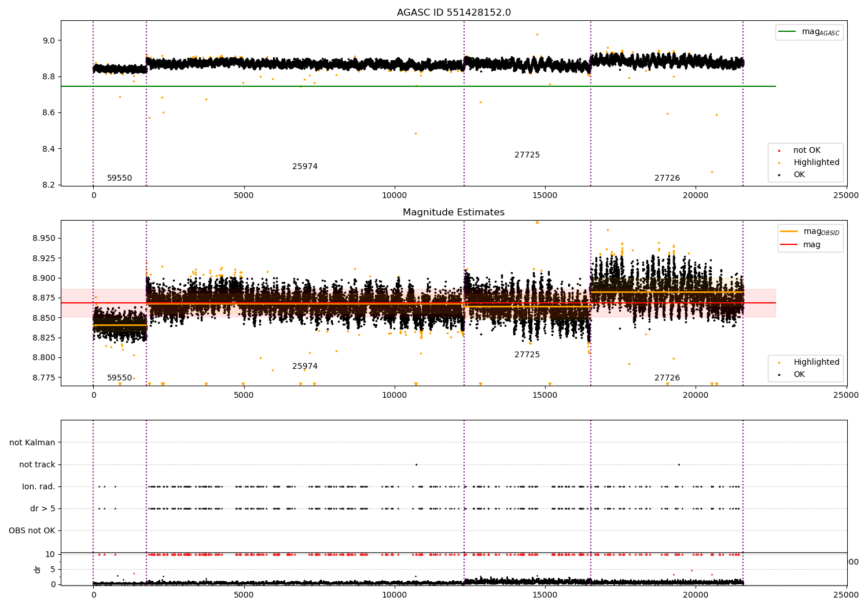Click the title 'AGASC ID 551428152.0'

coord(454,13)
